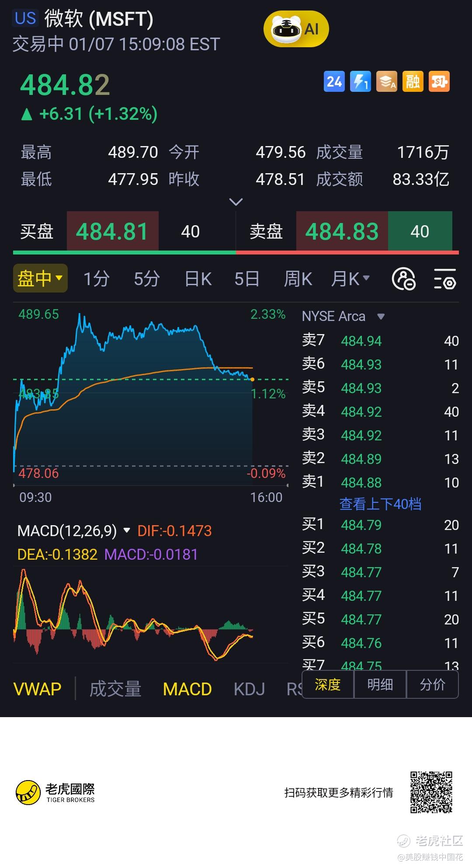Switch to 5分 chart
472x868 pixels.
146,279
